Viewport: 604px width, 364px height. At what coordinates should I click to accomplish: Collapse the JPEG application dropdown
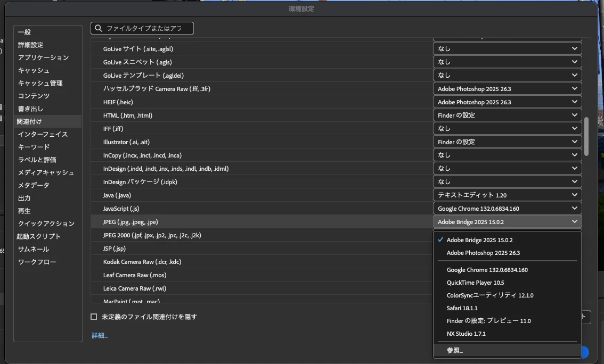507,221
